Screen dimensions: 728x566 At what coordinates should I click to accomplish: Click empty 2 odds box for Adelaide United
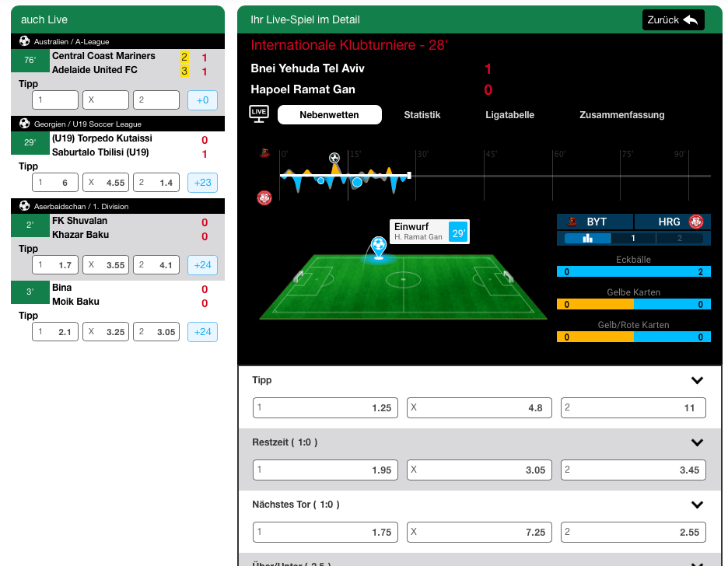156,100
